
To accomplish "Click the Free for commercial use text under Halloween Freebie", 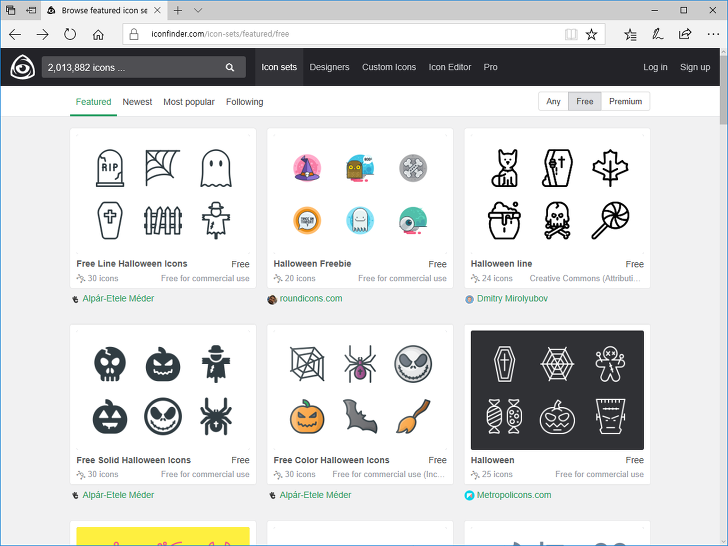I will 402,278.
